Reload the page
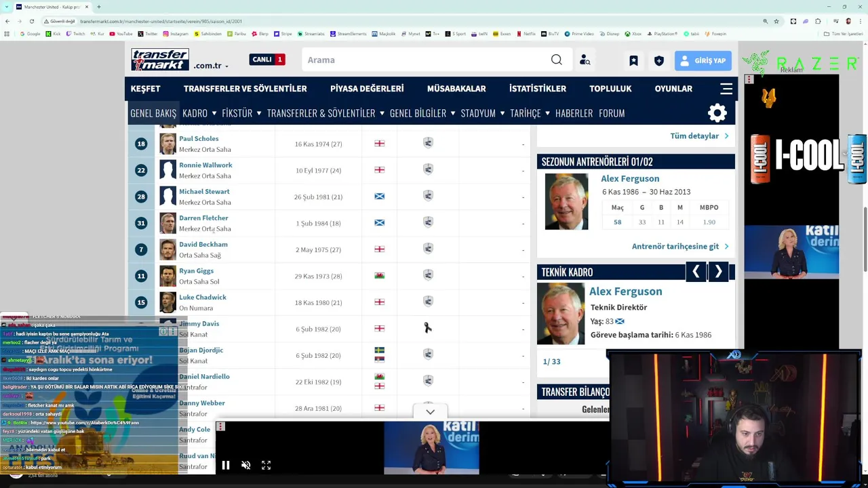Screen dimensions: 868x488 click(x=31, y=21)
